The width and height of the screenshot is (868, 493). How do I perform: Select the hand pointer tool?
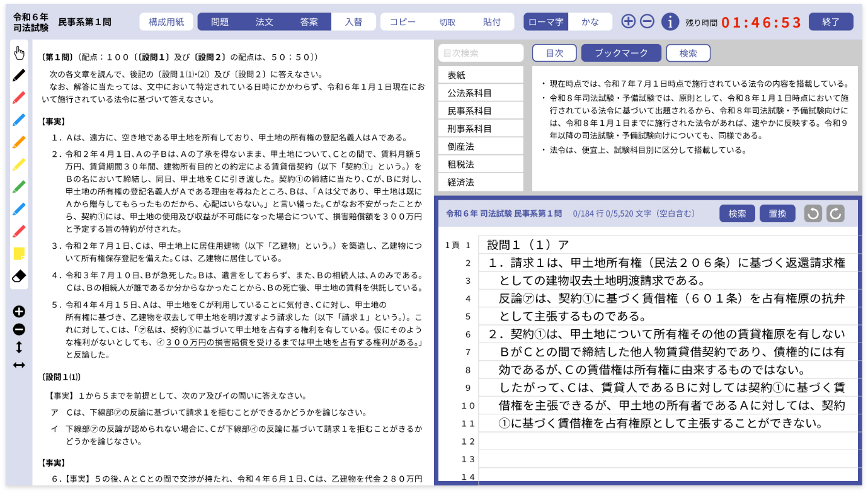[19, 52]
